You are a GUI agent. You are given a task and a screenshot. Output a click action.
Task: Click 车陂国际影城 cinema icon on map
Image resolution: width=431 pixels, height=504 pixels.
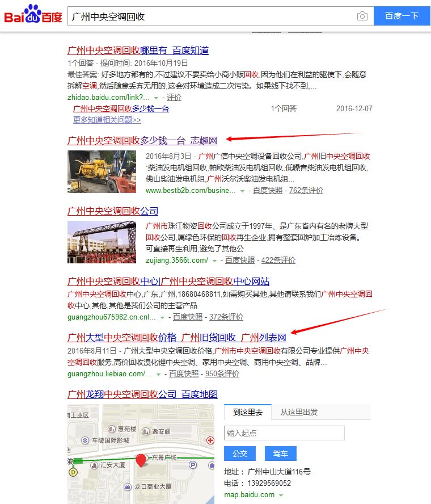pyautogui.click(x=85, y=440)
